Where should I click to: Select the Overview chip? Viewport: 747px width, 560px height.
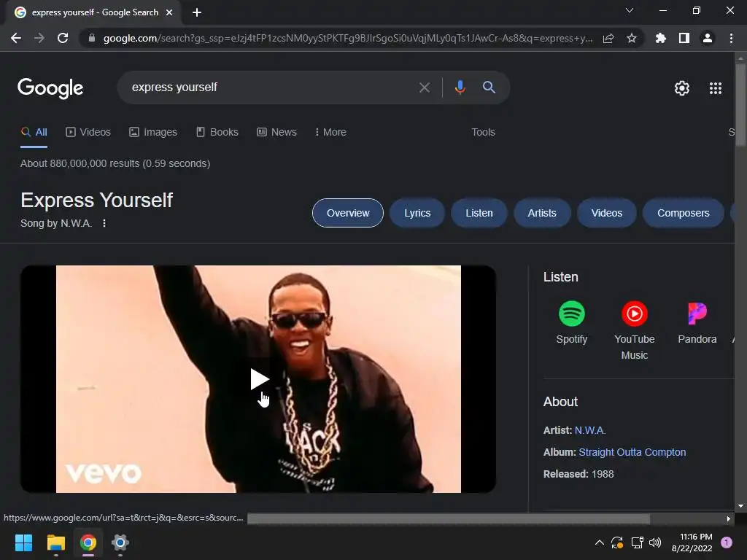point(348,213)
